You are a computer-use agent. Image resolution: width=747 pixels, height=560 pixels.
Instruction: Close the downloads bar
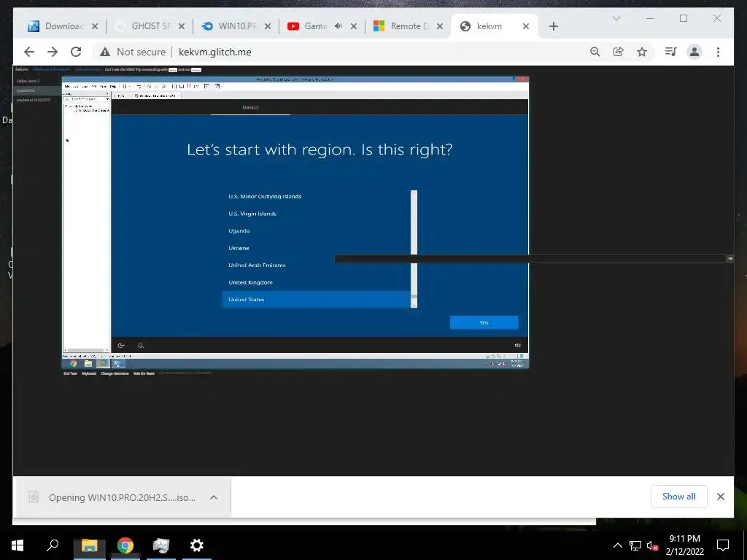click(x=721, y=497)
